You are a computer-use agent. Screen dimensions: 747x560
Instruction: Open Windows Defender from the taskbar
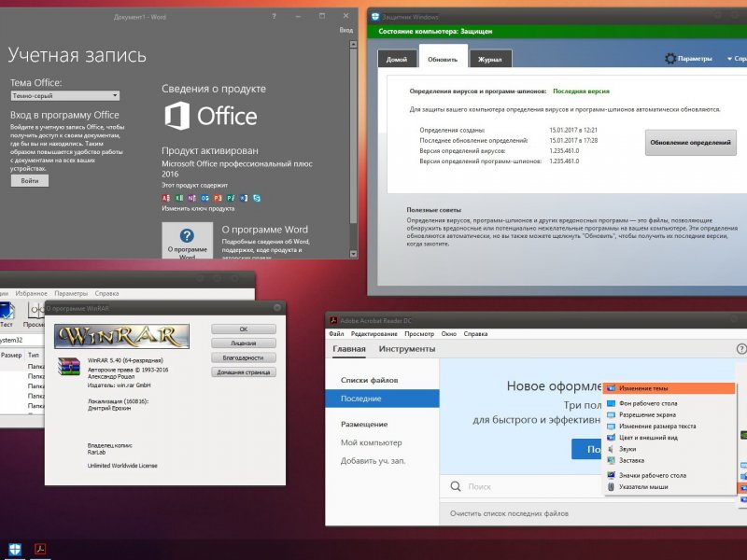(15, 549)
